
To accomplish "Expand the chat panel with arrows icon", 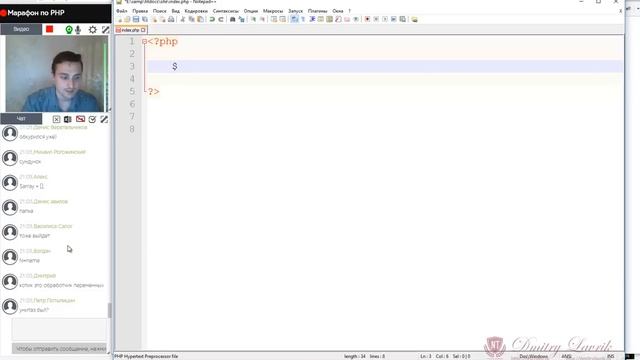I will pyautogui.click(x=104, y=119).
